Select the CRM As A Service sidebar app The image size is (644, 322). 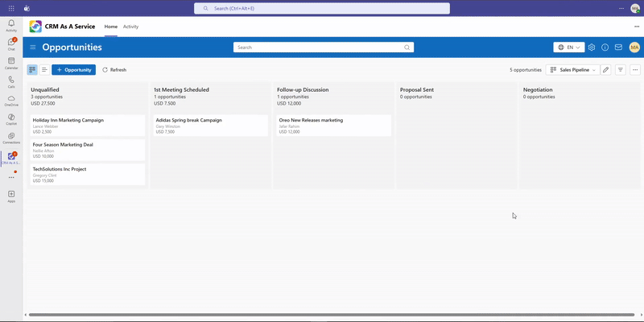coord(11,158)
